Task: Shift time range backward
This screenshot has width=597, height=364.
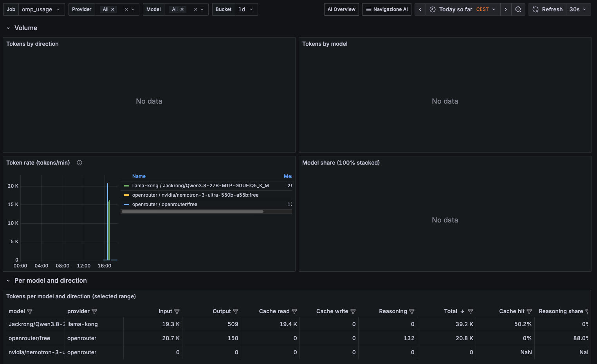Action: click(x=420, y=9)
